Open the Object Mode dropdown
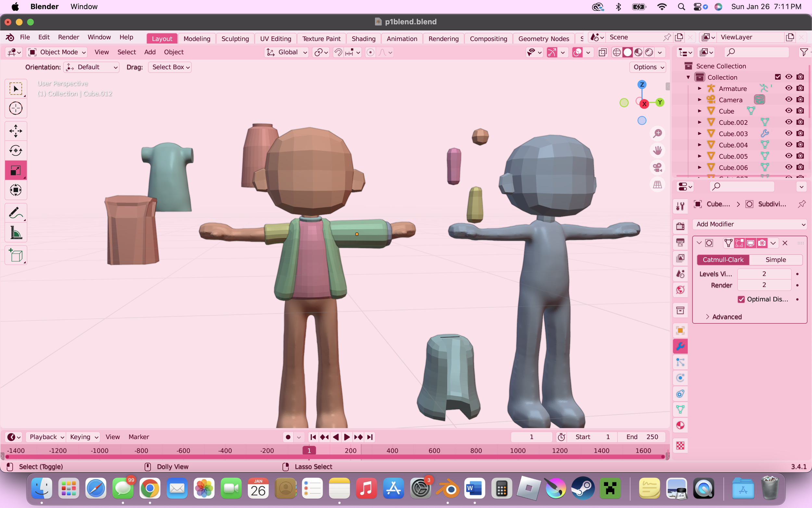The height and width of the screenshot is (508, 812). point(57,52)
